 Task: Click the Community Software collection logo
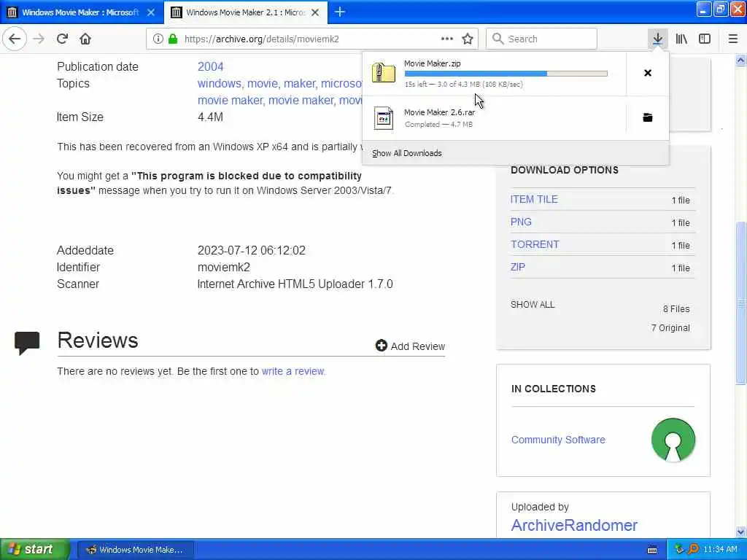673,440
